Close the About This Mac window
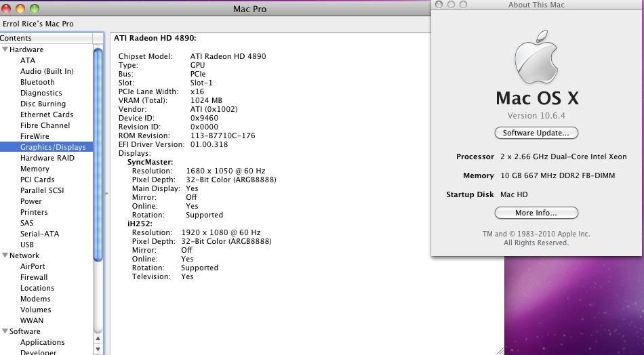This screenshot has width=644, height=355. [439, 5]
